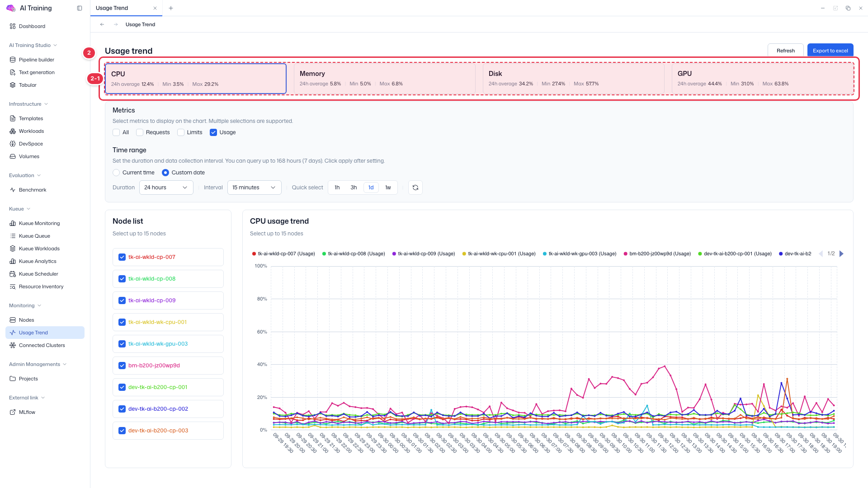Click the reset time range icon
The height and width of the screenshot is (488, 868).
click(415, 188)
